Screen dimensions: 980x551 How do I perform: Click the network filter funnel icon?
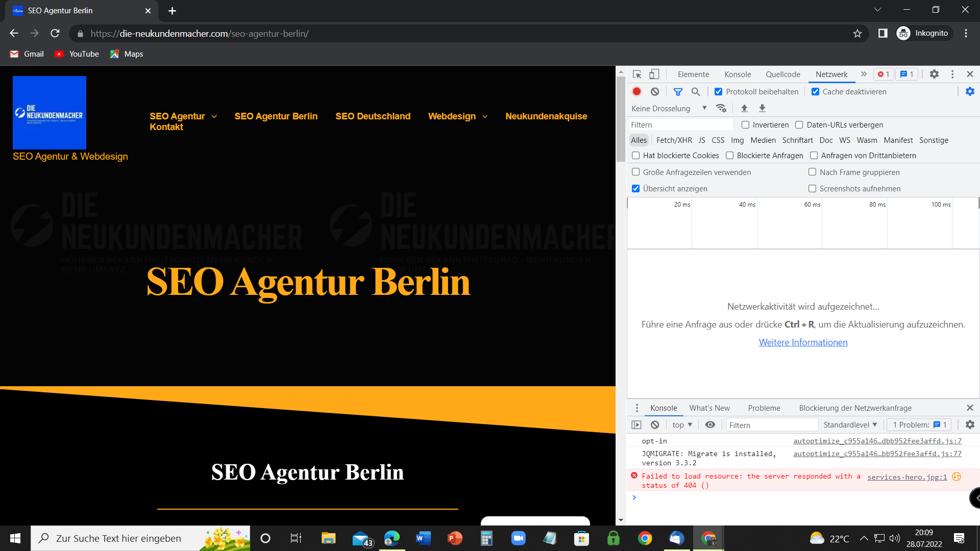(678, 92)
